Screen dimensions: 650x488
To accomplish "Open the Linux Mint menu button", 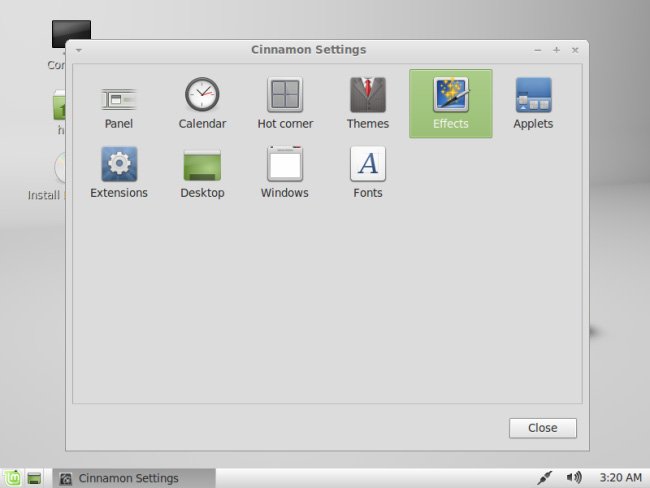I will 12,478.
